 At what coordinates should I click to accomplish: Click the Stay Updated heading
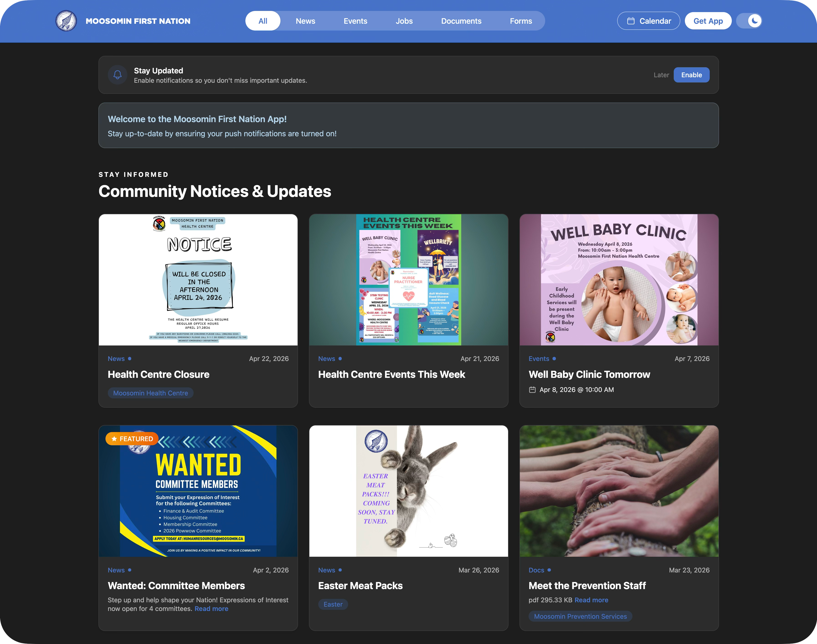click(x=158, y=70)
